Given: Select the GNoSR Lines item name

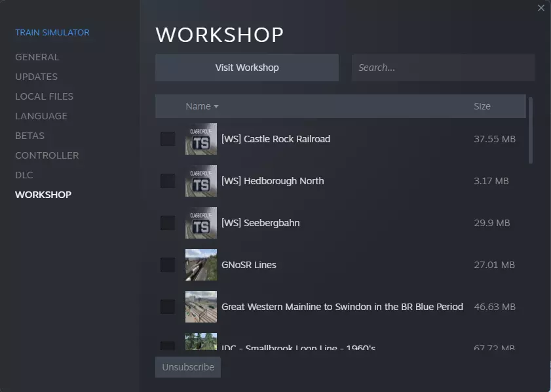Looking at the screenshot, I should pyautogui.click(x=249, y=265).
